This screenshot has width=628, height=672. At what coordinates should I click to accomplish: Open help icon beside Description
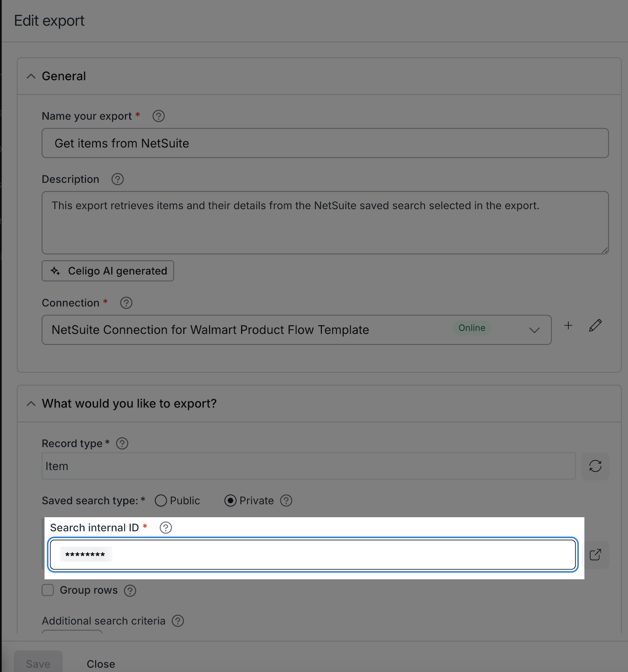click(x=118, y=179)
